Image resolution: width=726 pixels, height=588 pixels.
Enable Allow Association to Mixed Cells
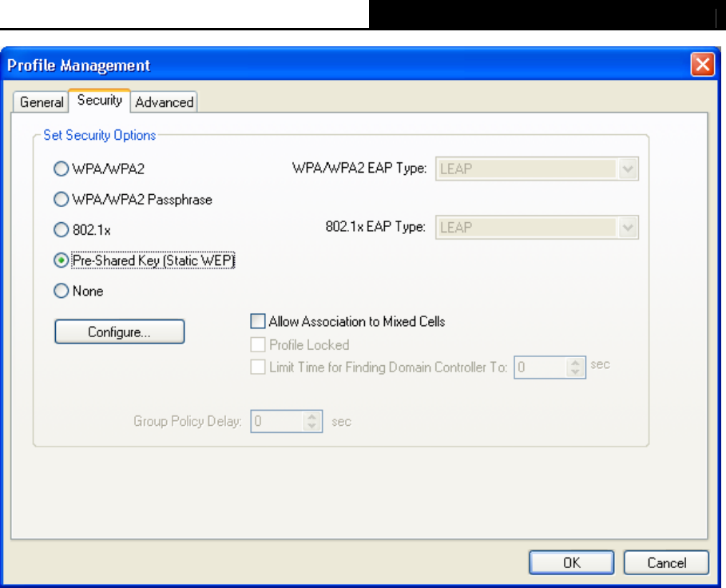[x=258, y=321]
